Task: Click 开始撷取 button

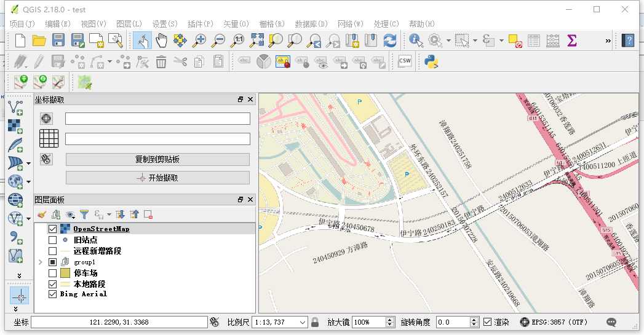Action: [x=157, y=178]
